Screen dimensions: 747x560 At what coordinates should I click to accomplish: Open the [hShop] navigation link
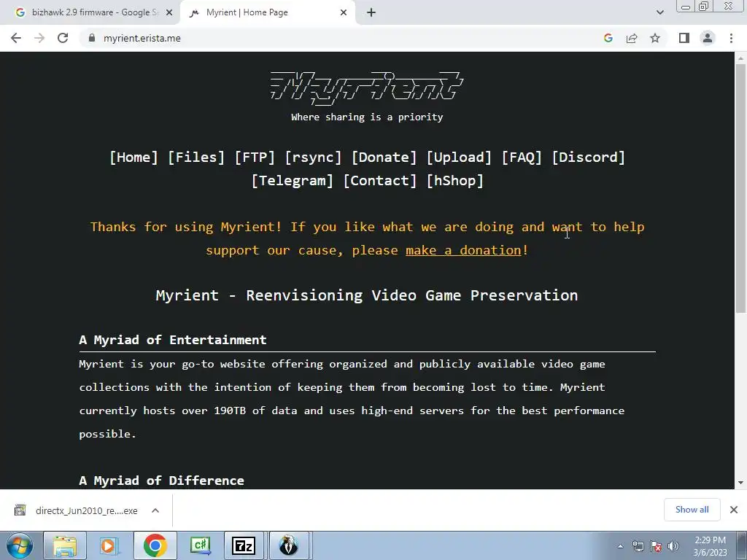455,181
